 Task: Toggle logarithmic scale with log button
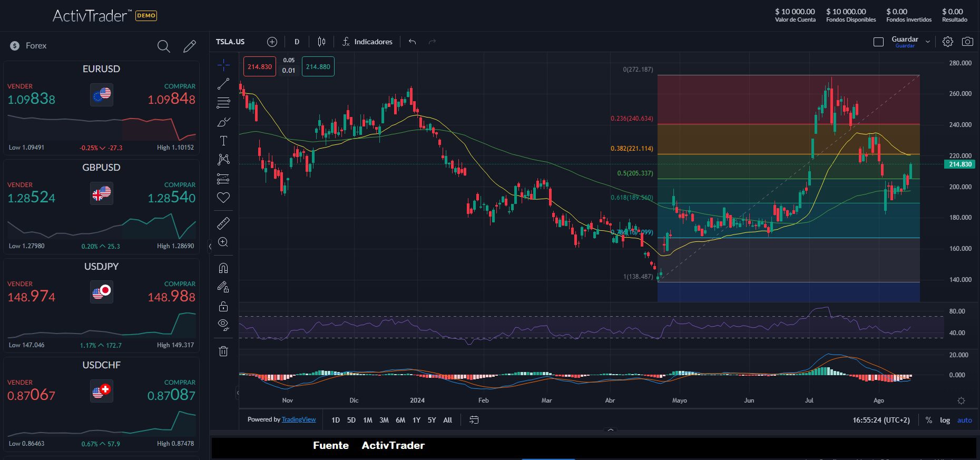(x=945, y=420)
